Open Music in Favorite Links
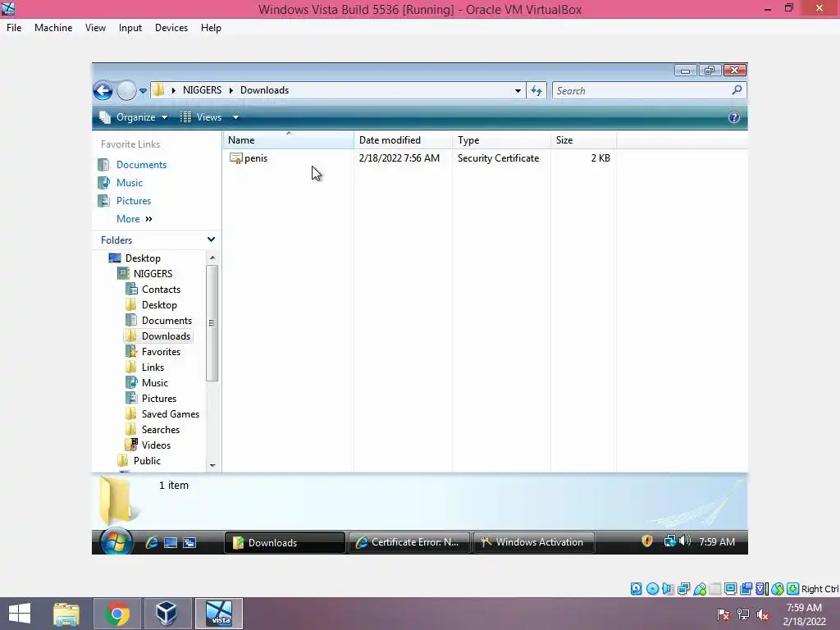The height and width of the screenshot is (630, 840). coord(129,183)
